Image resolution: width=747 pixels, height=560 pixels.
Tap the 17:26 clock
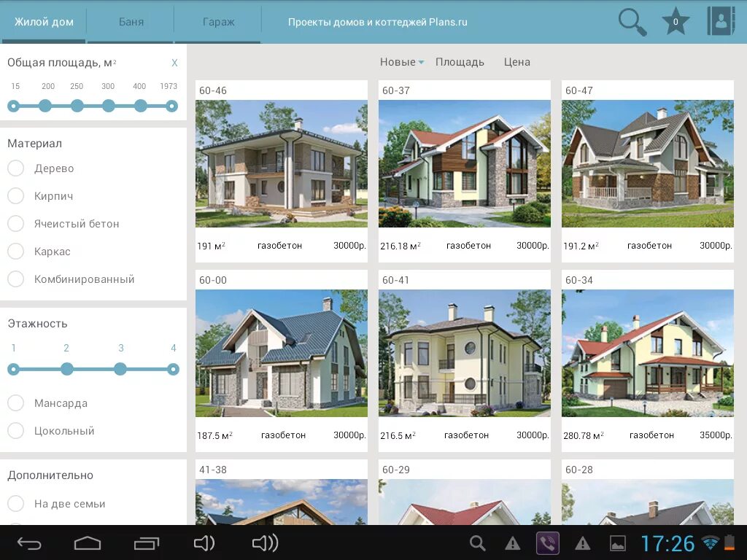coord(667,543)
